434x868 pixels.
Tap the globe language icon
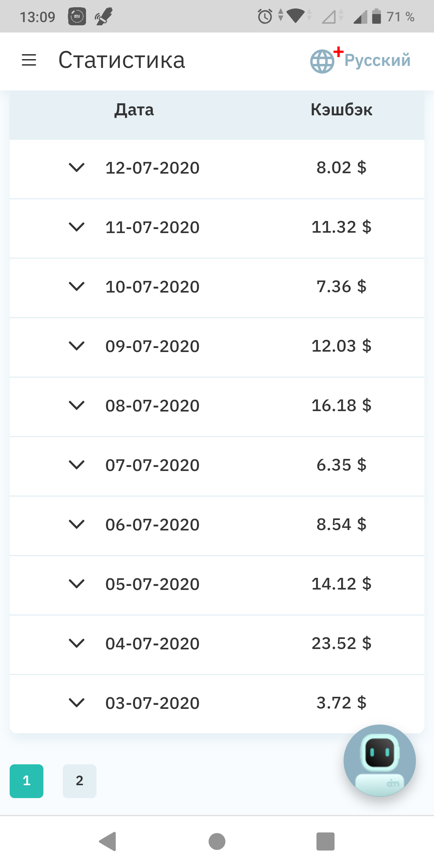[x=322, y=61]
